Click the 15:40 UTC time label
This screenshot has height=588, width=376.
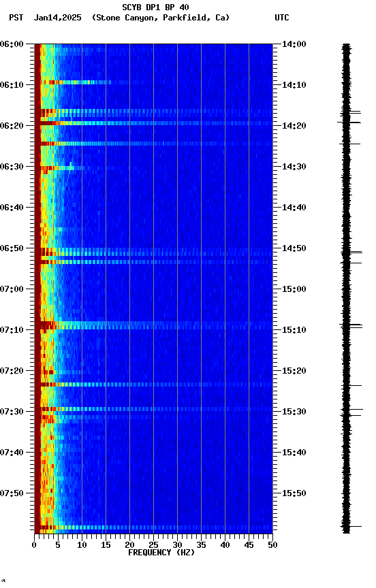(x=294, y=453)
